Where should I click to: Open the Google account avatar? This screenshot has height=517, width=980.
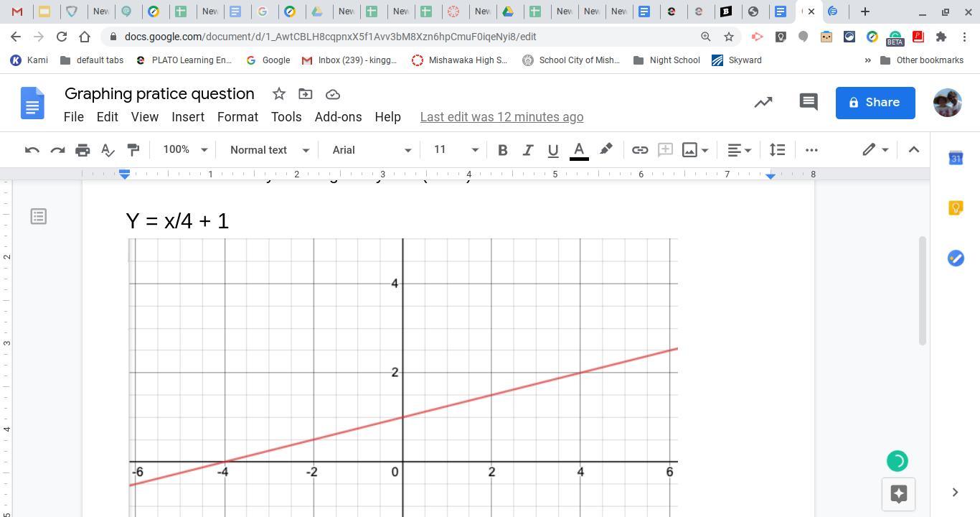pos(947,103)
